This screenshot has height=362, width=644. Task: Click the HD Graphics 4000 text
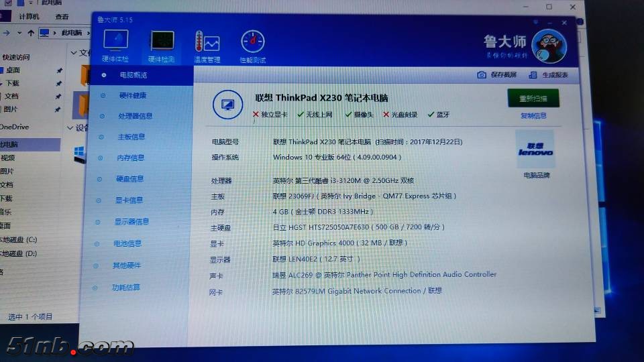pyautogui.click(x=339, y=243)
